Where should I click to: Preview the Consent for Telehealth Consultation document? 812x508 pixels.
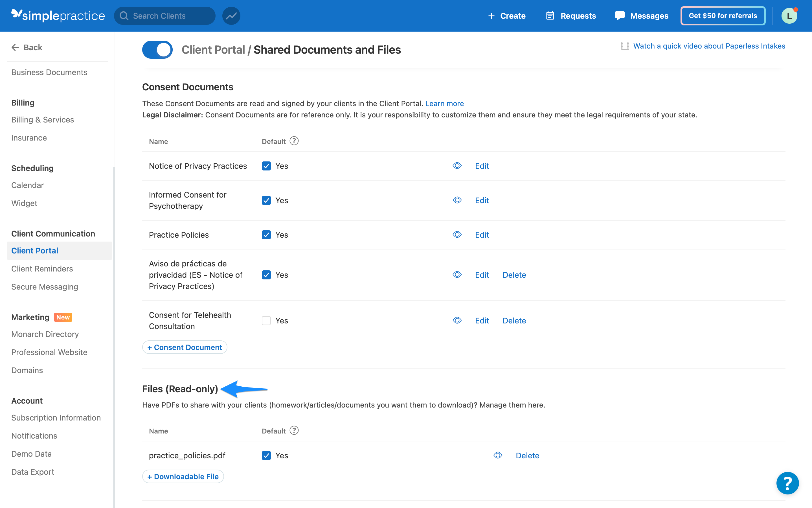(x=457, y=321)
